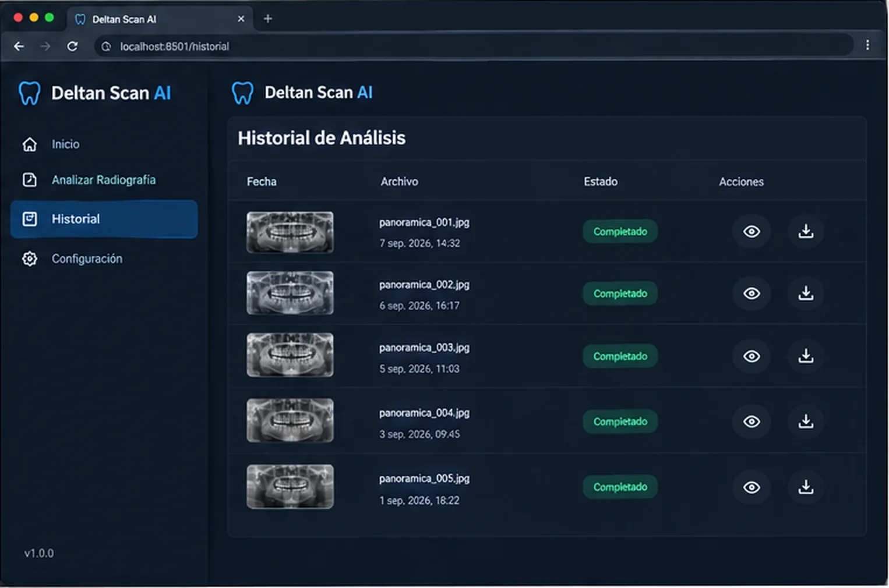The image size is (889, 588).
Task: Open the browser three-dot menu
Action: click(x=867, y=45)
